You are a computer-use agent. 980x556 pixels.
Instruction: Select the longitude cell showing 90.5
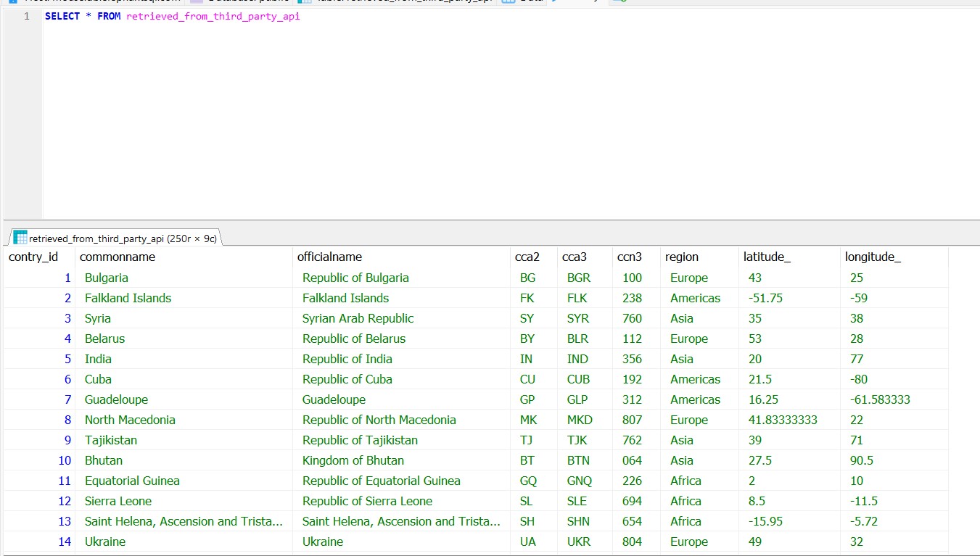point(894,460)
